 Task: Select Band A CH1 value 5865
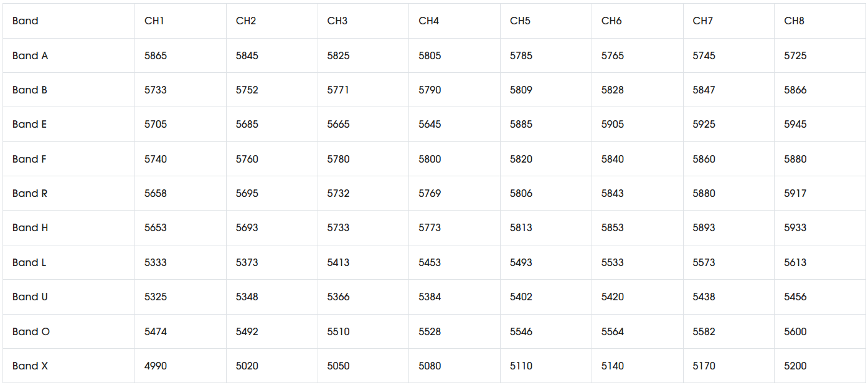click(x=156, y=56)
